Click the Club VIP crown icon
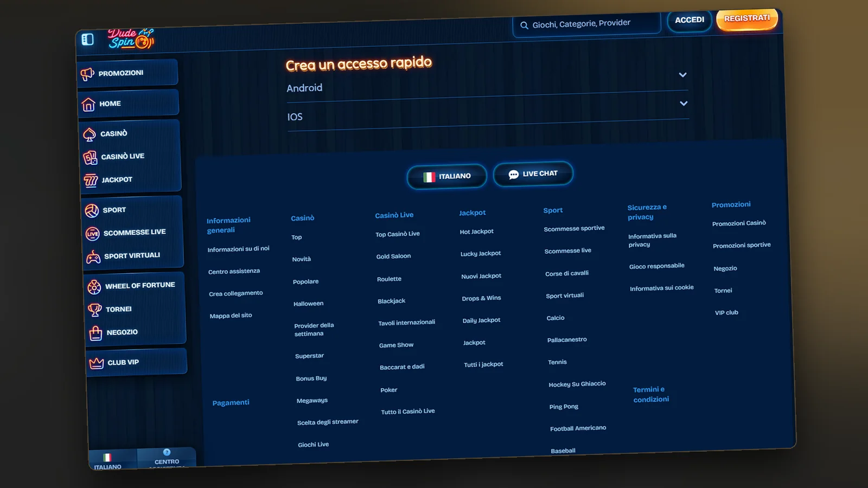 (97, 363)
